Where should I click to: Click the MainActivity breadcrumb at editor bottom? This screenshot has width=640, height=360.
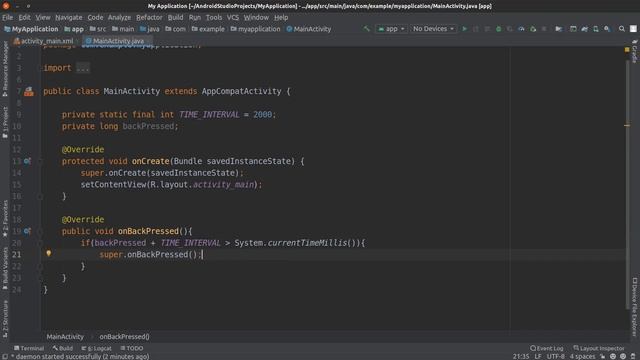click(x=65, y=337)
